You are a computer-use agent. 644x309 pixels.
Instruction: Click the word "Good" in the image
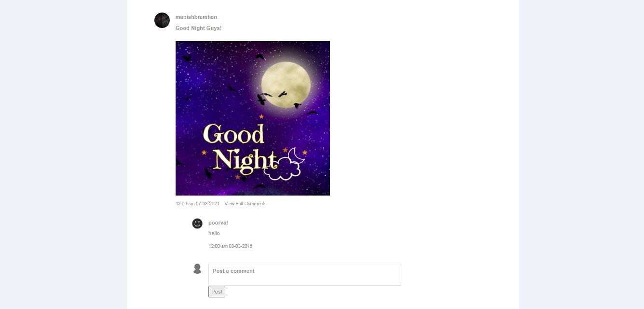[x=234, y=134]
